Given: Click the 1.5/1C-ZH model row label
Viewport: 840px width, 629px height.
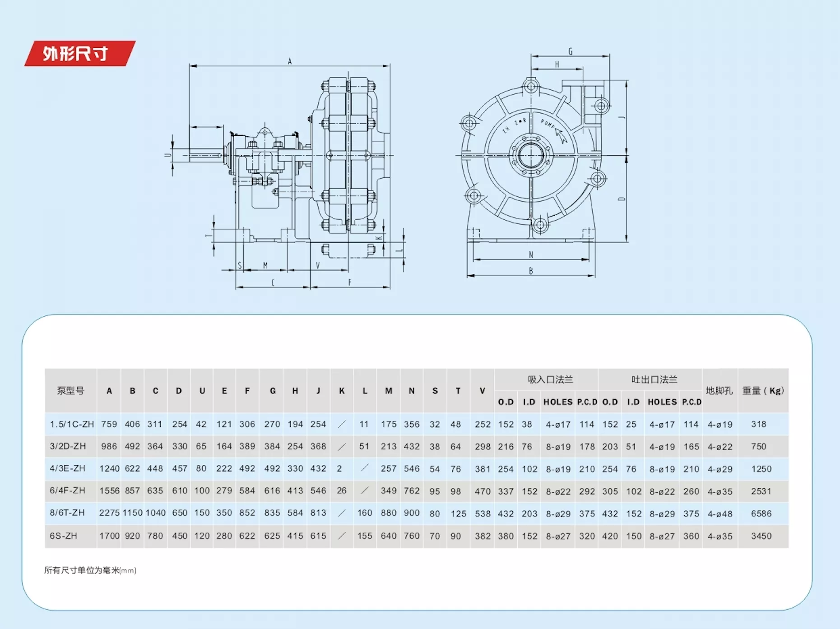Looking at the screenshot, I should pos(72,424).
